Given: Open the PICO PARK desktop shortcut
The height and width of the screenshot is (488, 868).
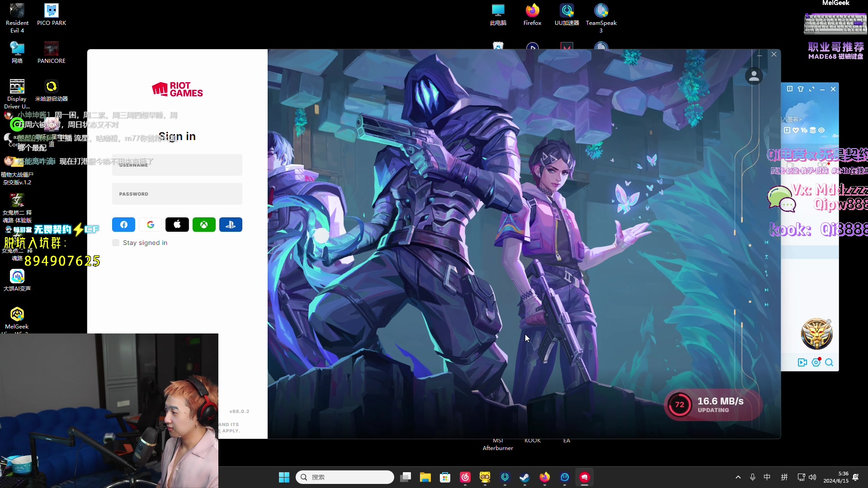Looking at the screenshot, I should (52, 15).
